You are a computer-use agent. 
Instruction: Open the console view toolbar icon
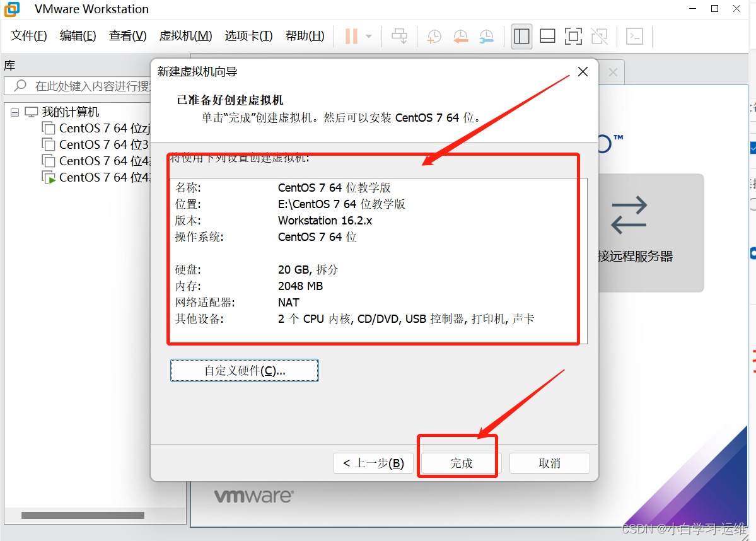tap(634, 36)
